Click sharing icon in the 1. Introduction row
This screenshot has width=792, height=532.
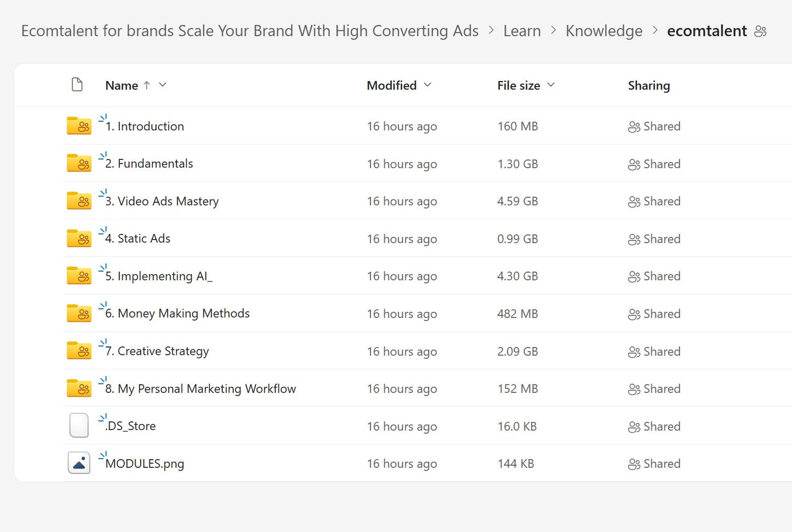coord(634,127)
